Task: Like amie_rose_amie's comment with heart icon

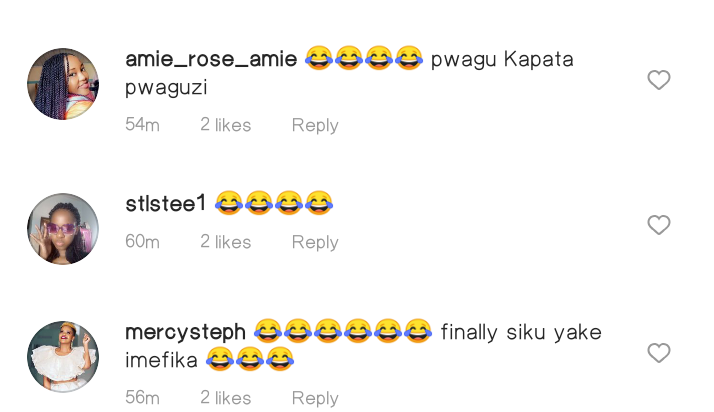Action: pos(659,80)
